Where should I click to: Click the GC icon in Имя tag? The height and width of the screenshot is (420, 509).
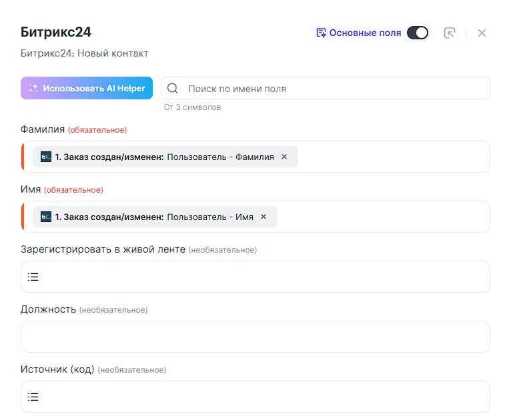tap(46, 217)
